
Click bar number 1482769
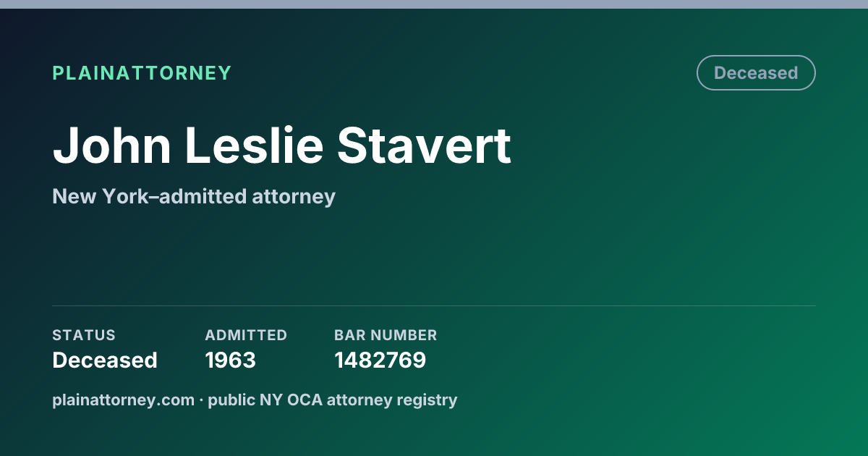point(380,360)
